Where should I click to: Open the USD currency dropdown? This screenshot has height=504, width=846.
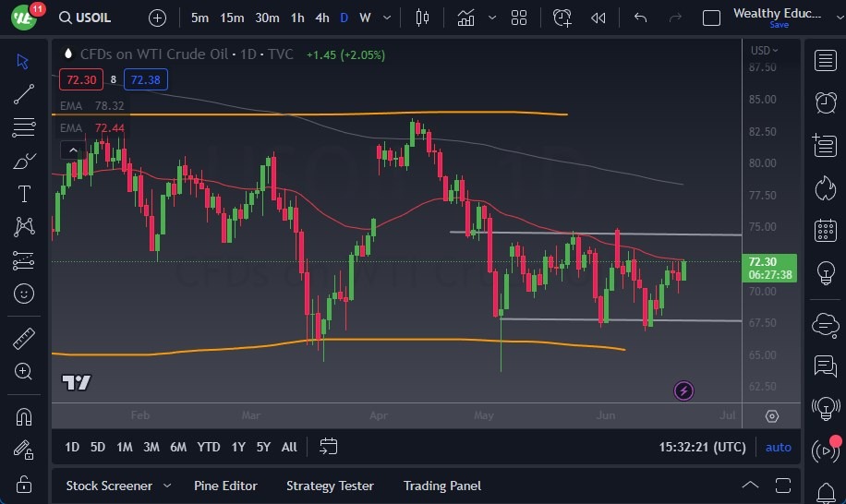pyautogui.click(x=765, y=51)
